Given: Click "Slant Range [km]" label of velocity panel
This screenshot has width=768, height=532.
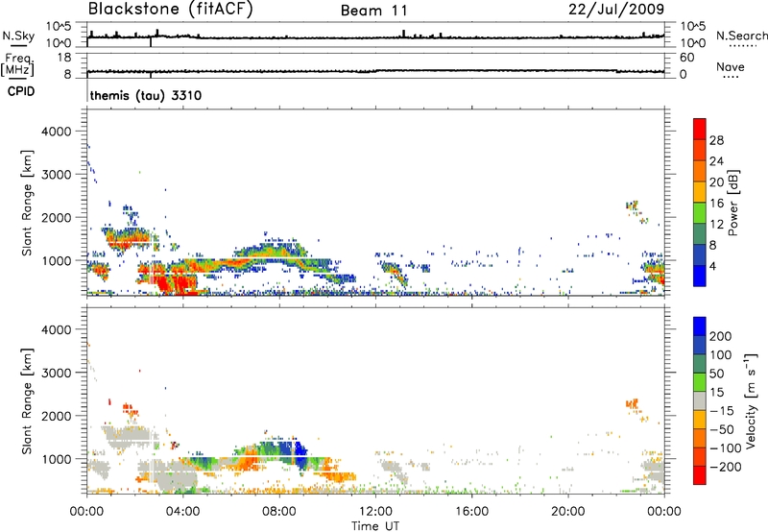Looking at the screenshot, I should (27, 401).
